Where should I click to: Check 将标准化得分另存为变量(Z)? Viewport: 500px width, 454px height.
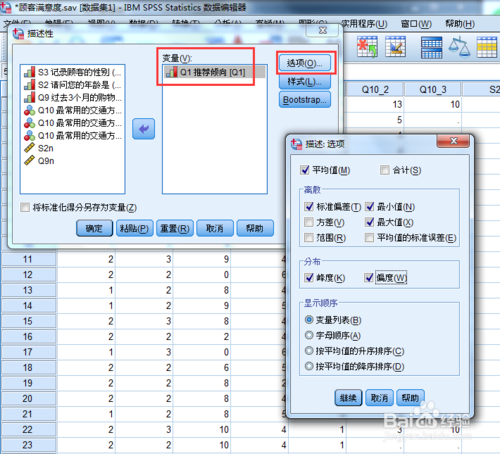coord(25,207)
